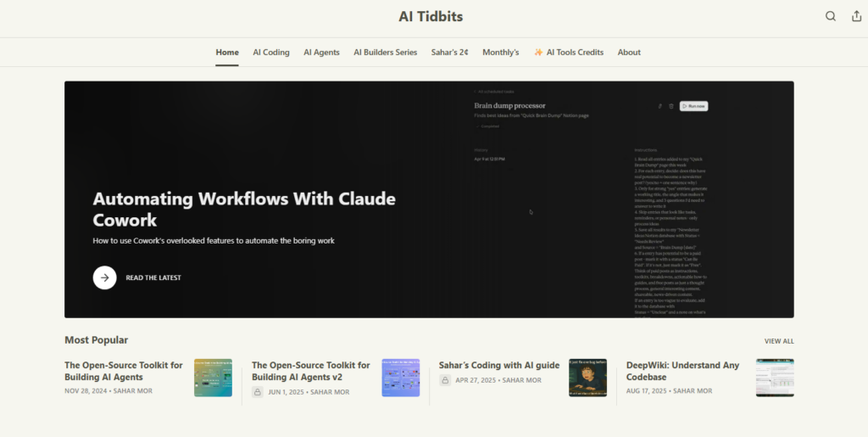The height and width of the screenshot is (437, 868).
Task: Open DeepWiki: Understand Any Codebase post
Action: [x=682, y=371]
